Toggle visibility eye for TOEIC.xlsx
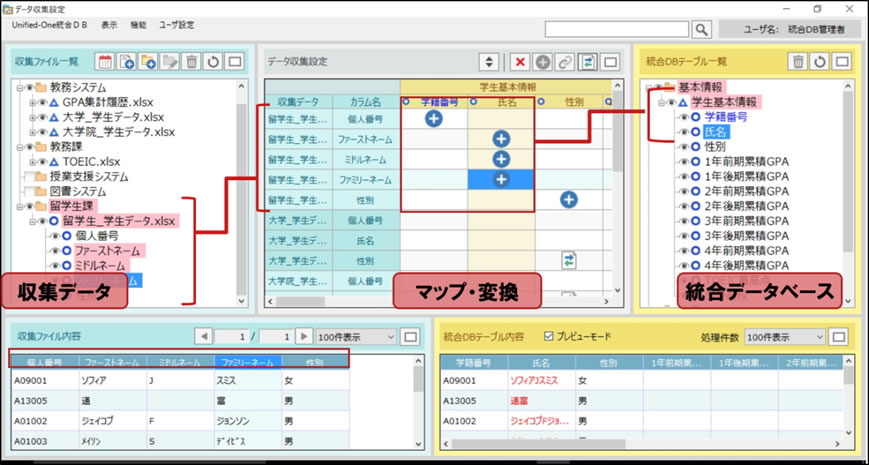869x465 pixels. 41,162
